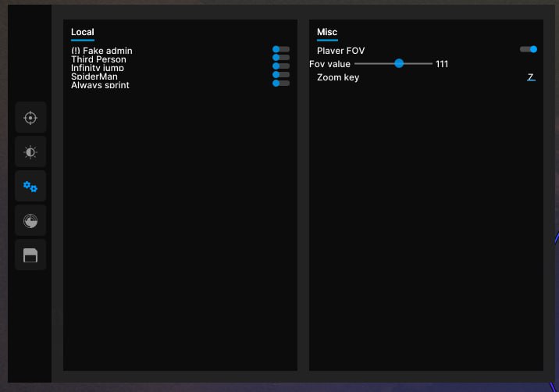559x392 pixels.
Task: Click the Fov value slider handle
Action: [399, 63]
